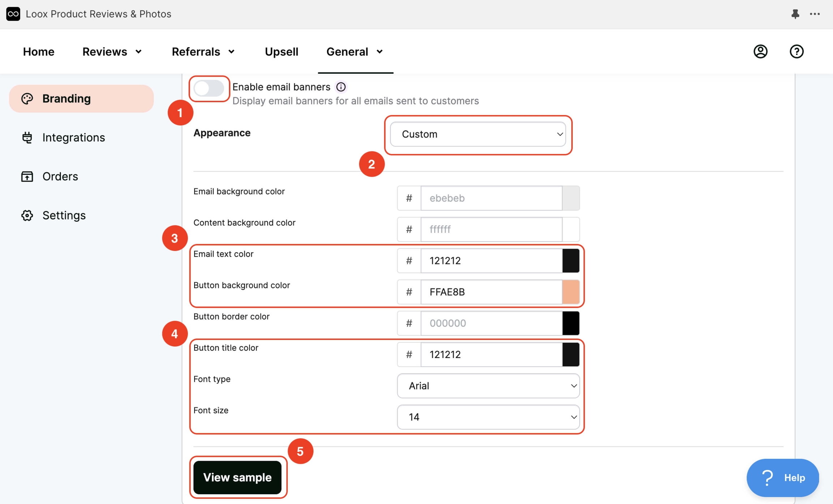Change the Font type Arial dropdown
833x504 pixels.
point(488,385)
